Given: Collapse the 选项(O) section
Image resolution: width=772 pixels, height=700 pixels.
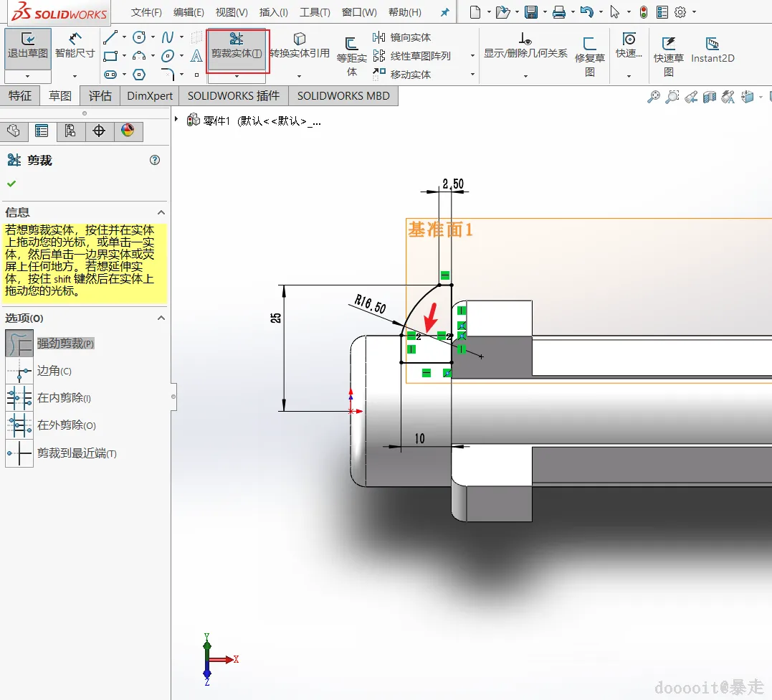Looking at the screenshot, I should pyautogui.click(x=161, y=318).
